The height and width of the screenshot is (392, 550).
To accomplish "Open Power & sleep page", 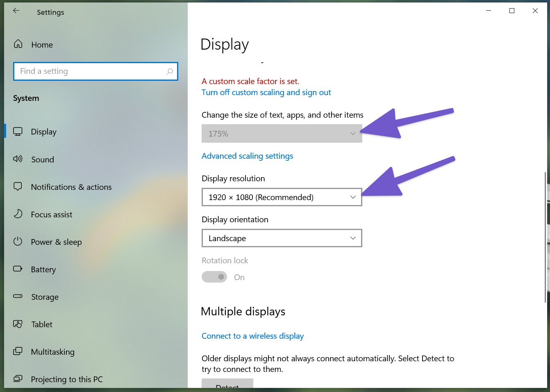I will pyautogui.click(x=57, y=242).
